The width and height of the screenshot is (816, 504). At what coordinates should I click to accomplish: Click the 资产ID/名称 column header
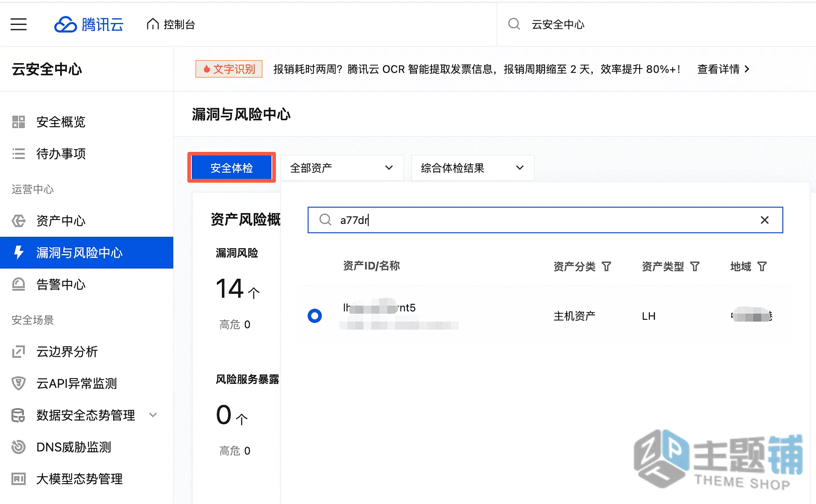click(x=371, y=265)
